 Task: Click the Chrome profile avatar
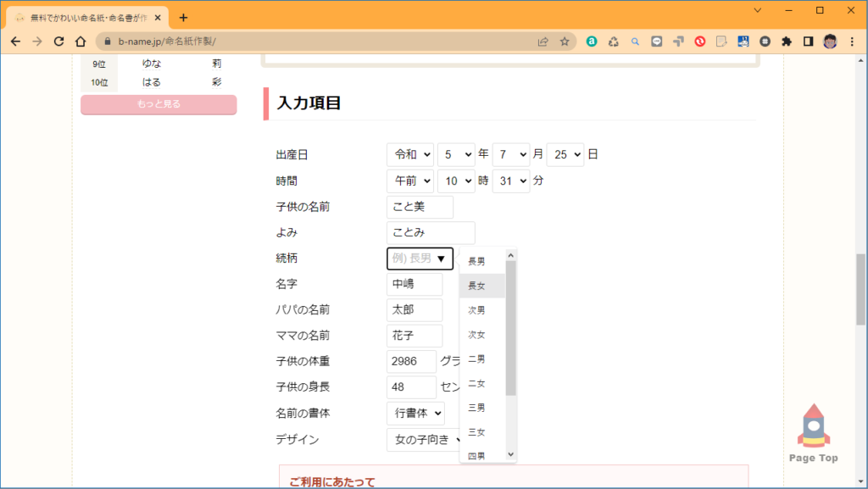[x=831, y=41]
